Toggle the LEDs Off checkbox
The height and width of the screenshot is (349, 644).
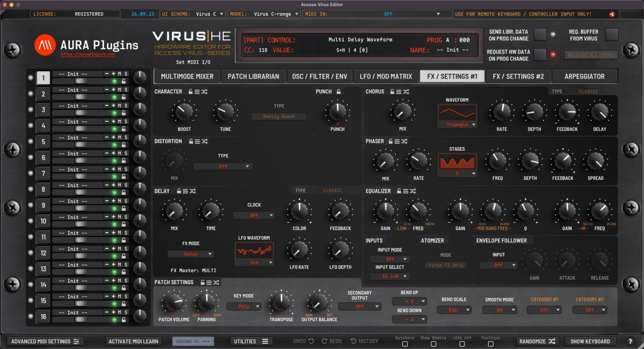pos(462,344)
